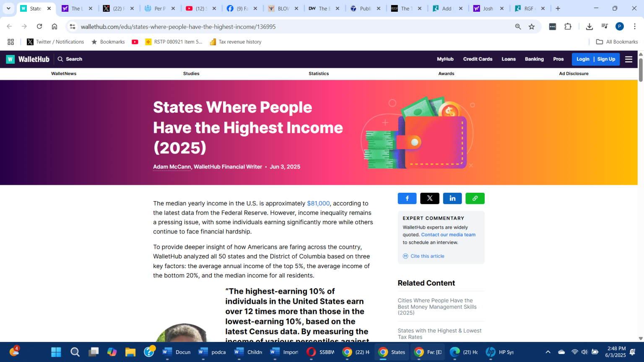Screen dimensions: 644x362
Task: Expand hidden system tray icons chevron
Action: click(x=548, y=352)
